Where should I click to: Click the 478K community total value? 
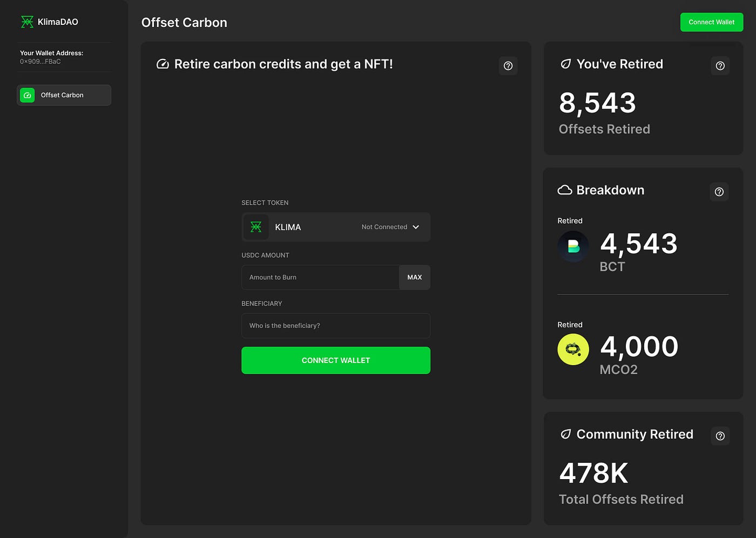coord(593,473)
